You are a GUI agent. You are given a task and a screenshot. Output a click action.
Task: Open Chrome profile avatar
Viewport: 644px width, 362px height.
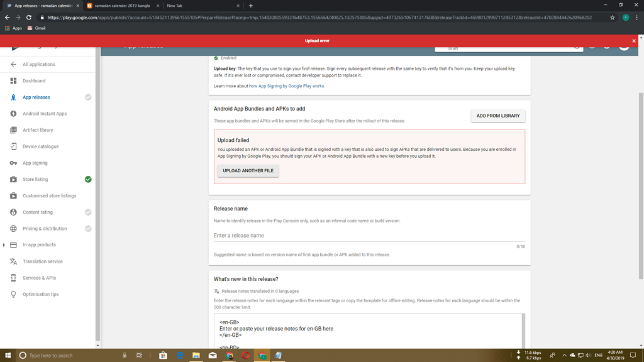point(626,17)
